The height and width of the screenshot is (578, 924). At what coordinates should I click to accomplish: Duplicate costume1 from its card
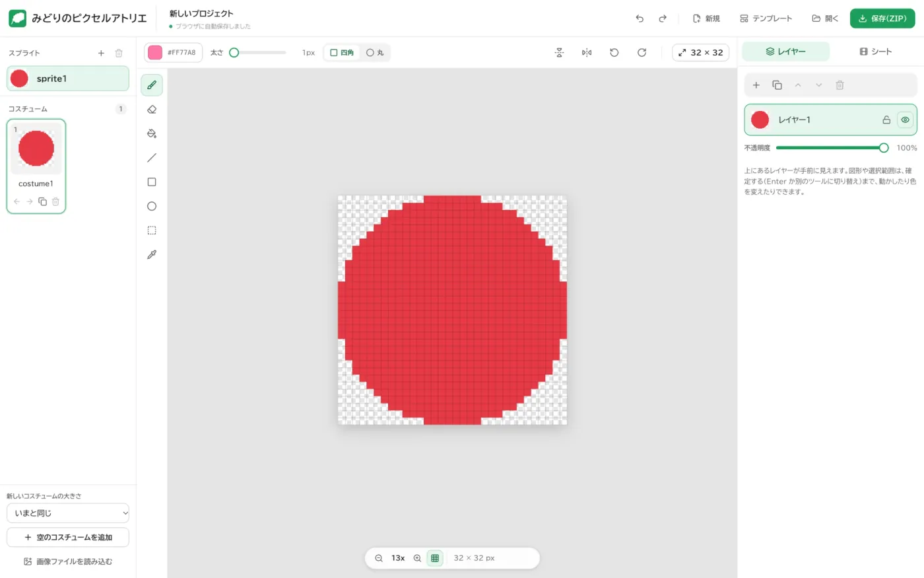[43, 201]
